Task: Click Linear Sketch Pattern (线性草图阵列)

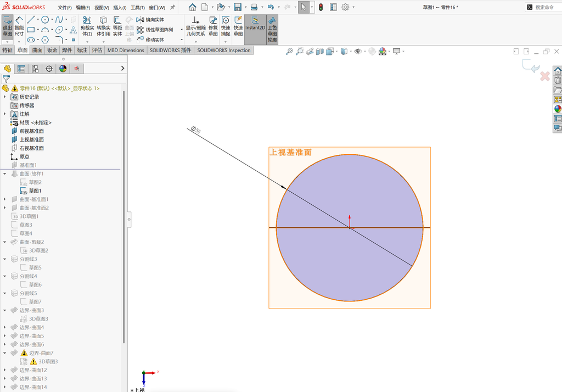Action: pos(155,30)
